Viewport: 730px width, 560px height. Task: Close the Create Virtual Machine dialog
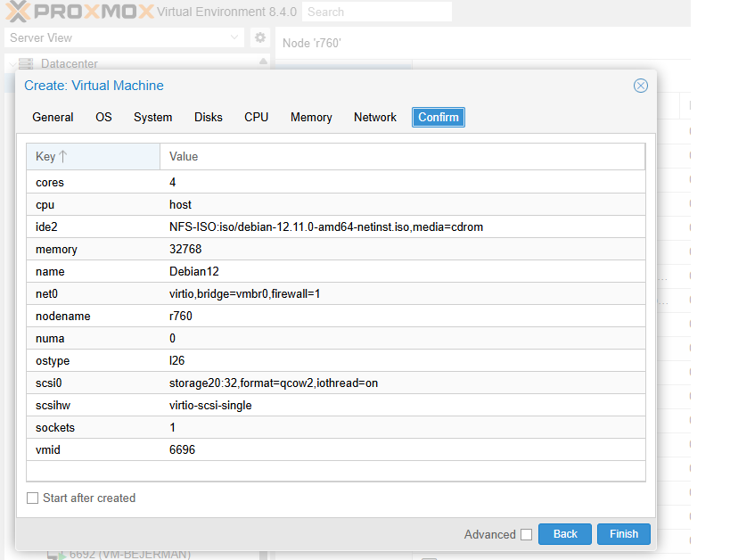pos(640,86)
